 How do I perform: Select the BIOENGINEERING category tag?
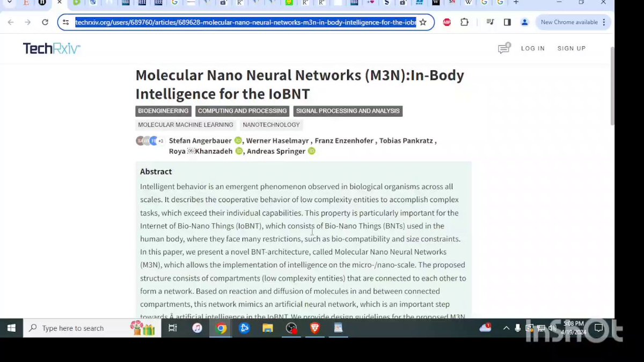[163, 111]
